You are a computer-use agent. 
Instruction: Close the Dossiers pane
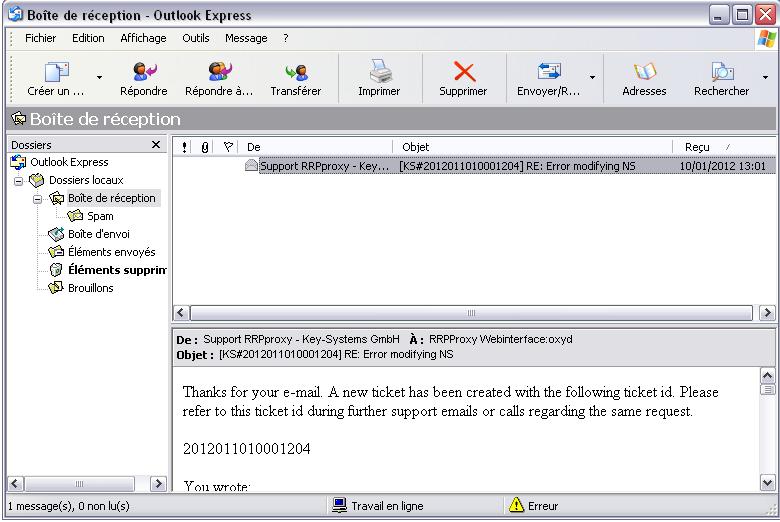pos(156,145)
